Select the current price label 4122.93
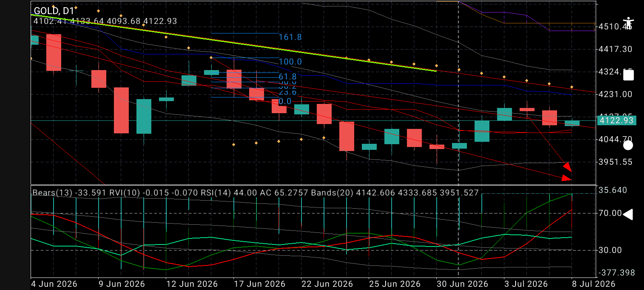The image size is (644, 290). pyautogui.click(x=616, y=120)
